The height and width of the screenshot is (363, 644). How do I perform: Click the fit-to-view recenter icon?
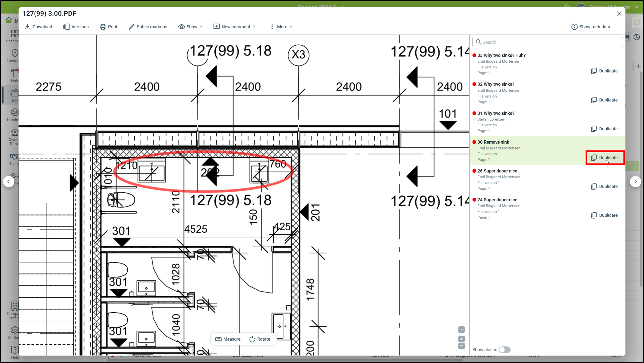click(x=461, y=330)
